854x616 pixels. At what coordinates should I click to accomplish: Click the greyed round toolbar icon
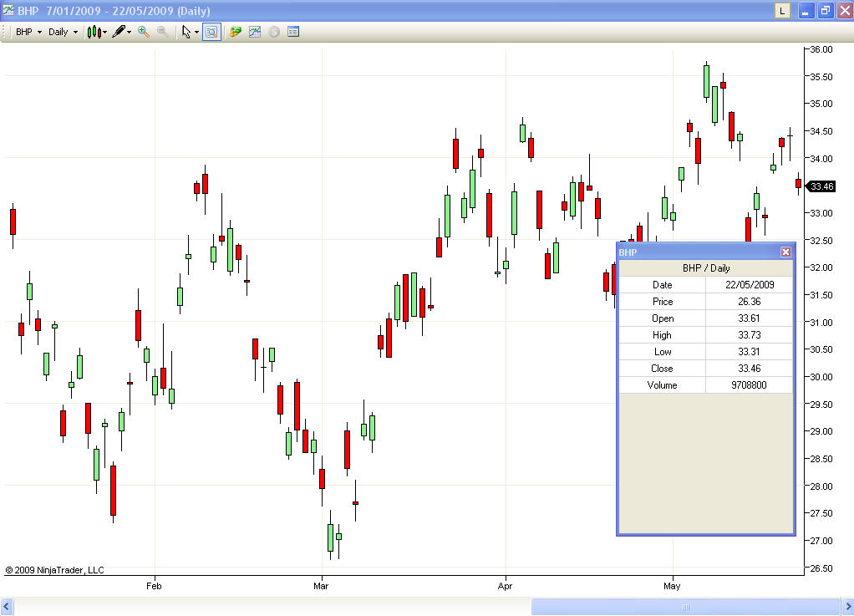[274, 32]
